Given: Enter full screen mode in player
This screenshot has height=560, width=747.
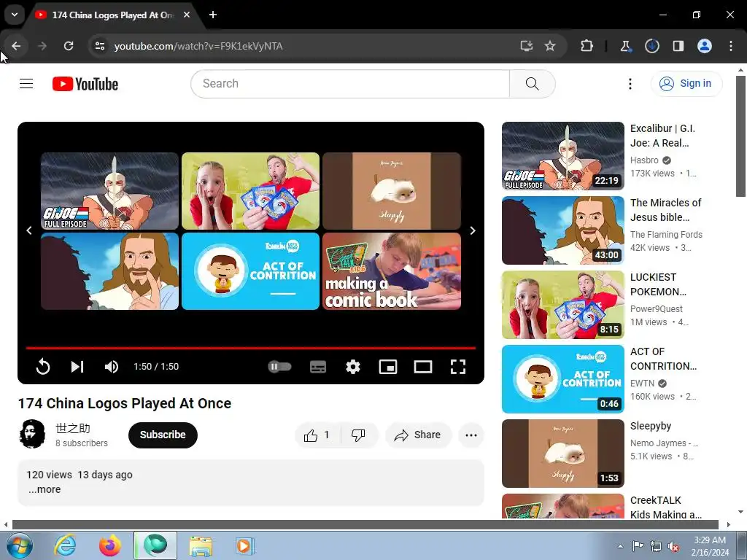Looking at the screenshot, I should click(458, 367).
